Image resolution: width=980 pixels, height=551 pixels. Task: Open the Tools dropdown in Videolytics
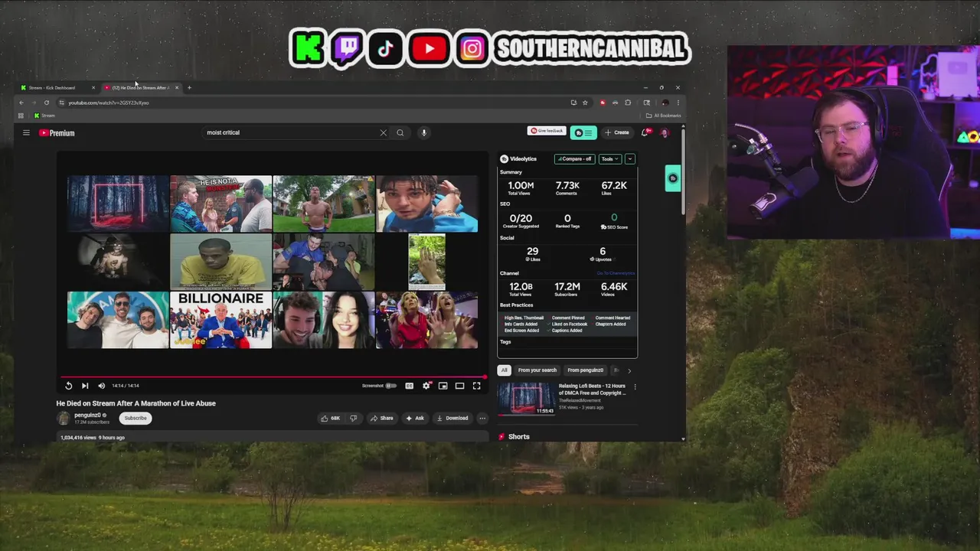tap(609, 158)
